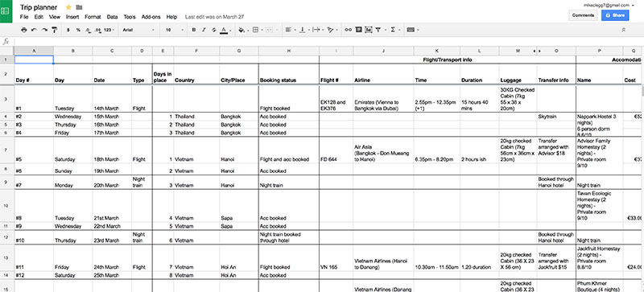Open the vertical align dropdown

[x=303, y=30]
